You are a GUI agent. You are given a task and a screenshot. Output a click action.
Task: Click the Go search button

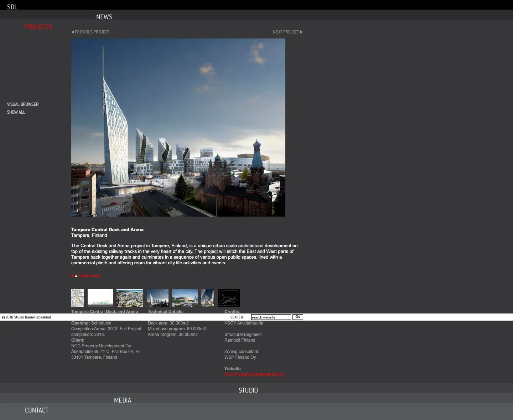pos(298,317)
